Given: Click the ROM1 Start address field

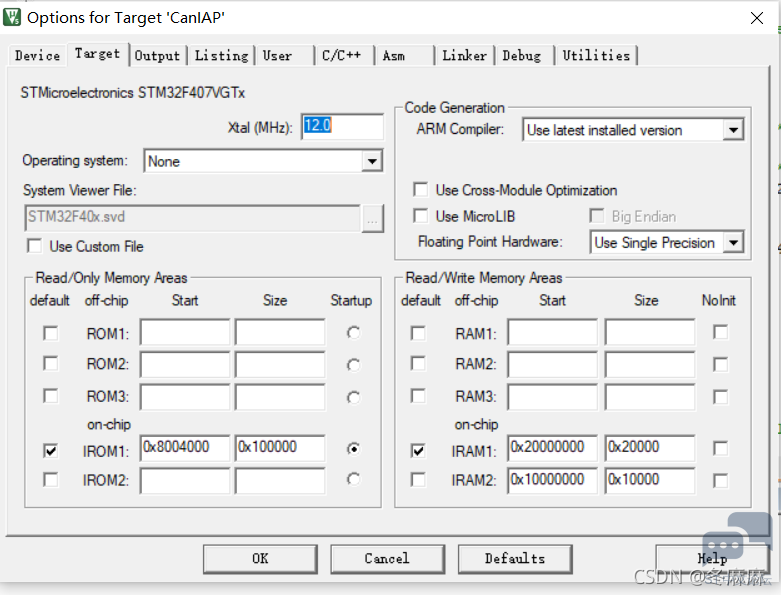Looking at the screenshot, I should pyautogui.click(x=185, y=332).
